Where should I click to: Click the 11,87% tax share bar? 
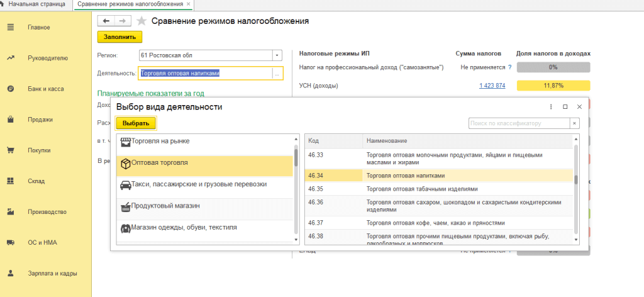click(553, 86)
